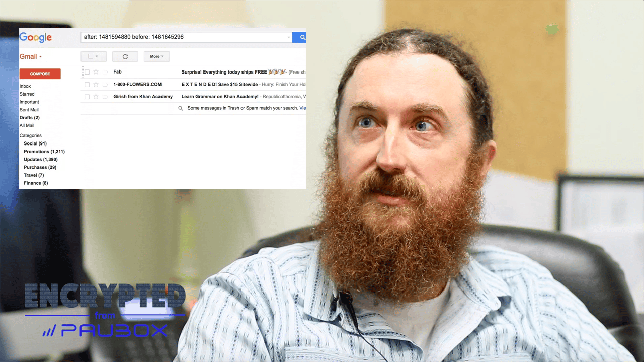Click inside the search query field
This screenshot has height=362, width=644.
[181, 37]
